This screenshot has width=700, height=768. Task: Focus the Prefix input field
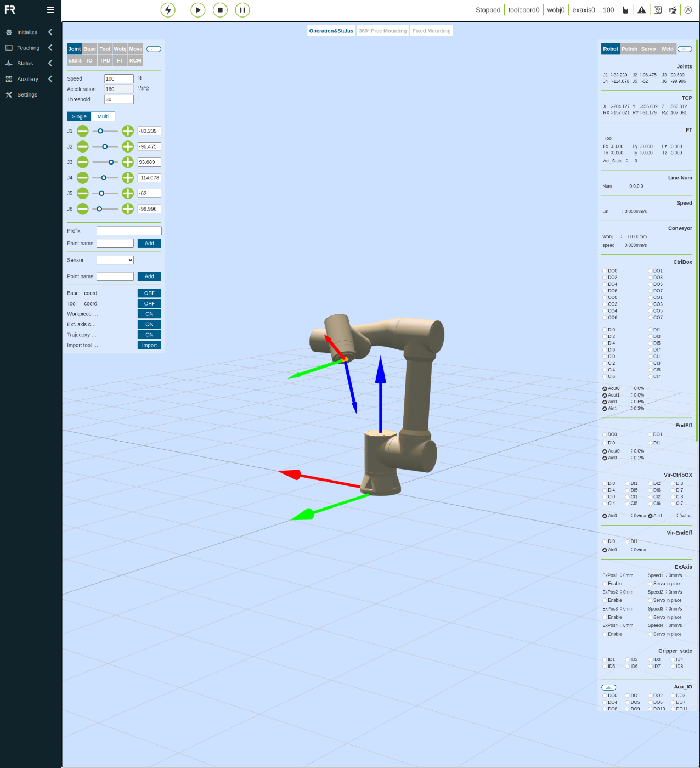click(x=129, y=231)
